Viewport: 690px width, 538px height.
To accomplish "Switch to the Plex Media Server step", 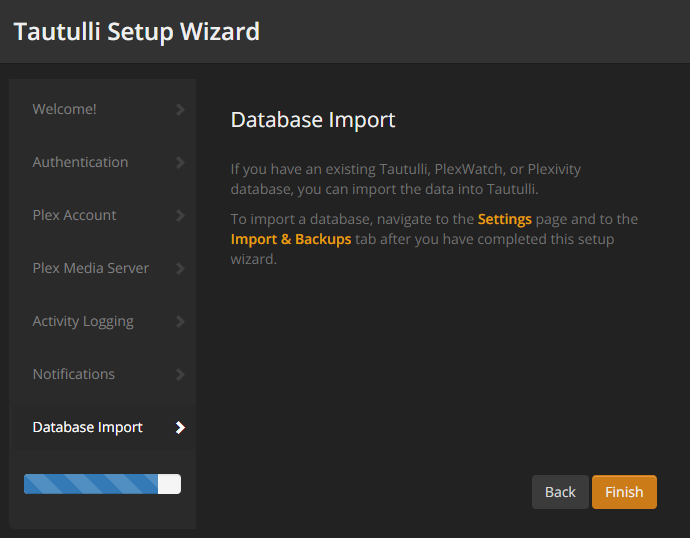I will (x=103, y=268).
